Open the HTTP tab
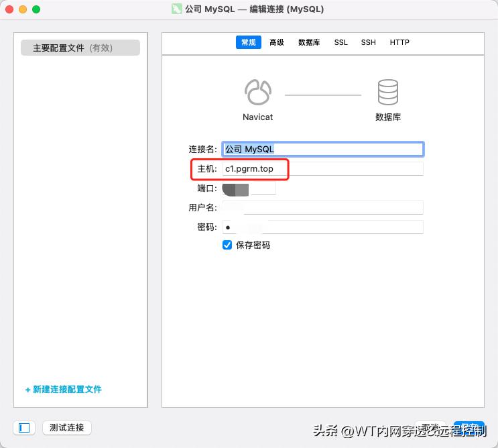This screenshot has height=448, width=498. click(x=399, y=42)
